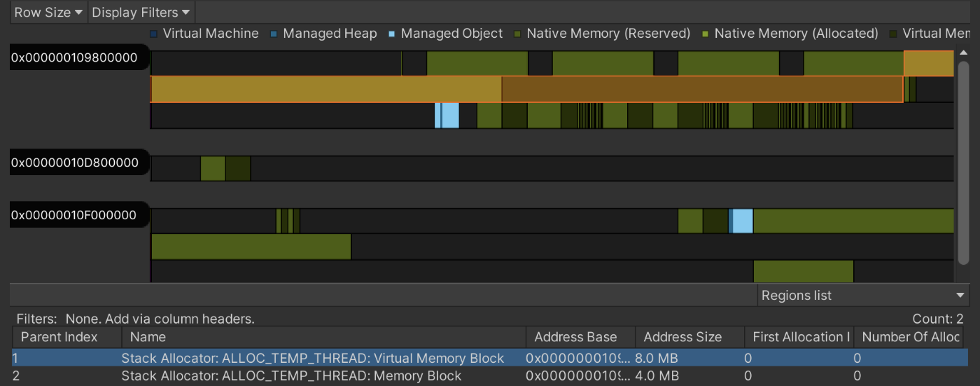980x386 pixels.
Task: Open the Display Filters dropdown
Action: (141, 13)
